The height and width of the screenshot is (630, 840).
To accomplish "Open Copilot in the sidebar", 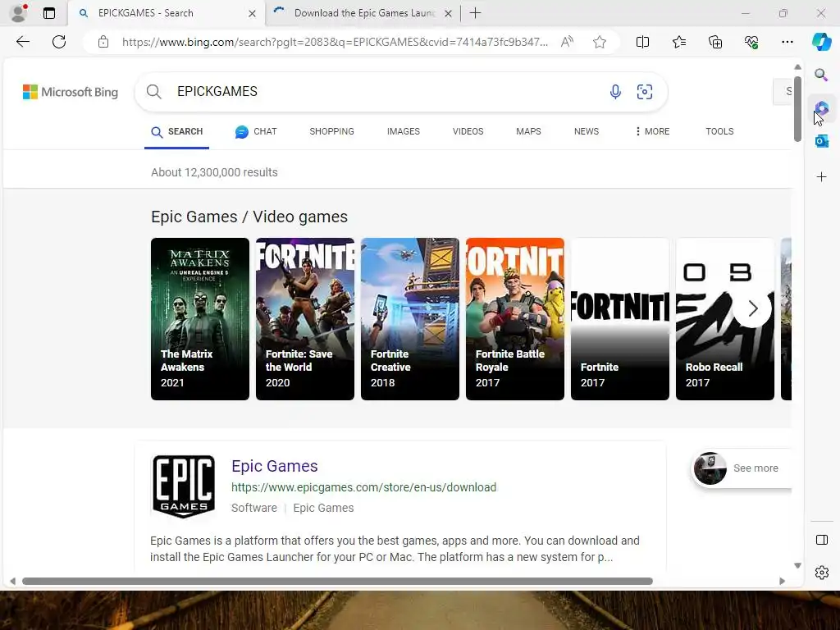I will (821, 42).
